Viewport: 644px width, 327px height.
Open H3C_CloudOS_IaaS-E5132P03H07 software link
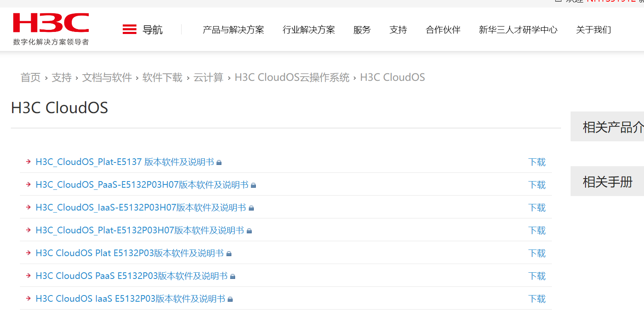click(x=141, y=208)
